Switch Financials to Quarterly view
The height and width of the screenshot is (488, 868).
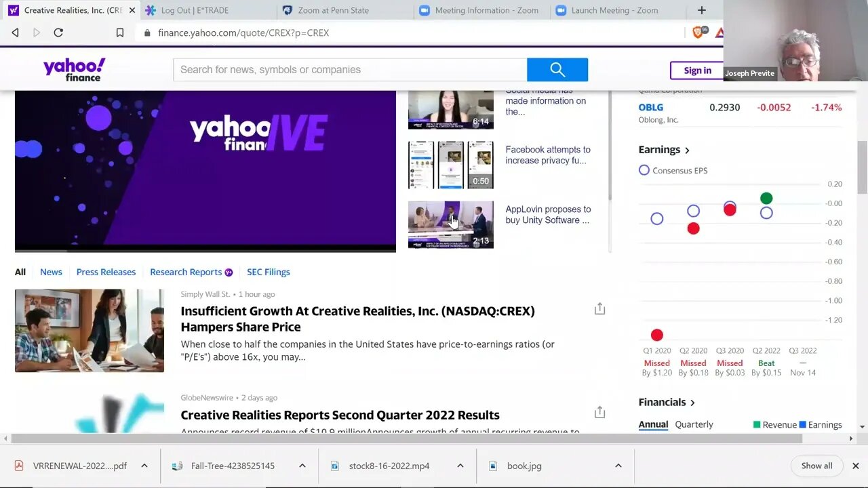694,424
